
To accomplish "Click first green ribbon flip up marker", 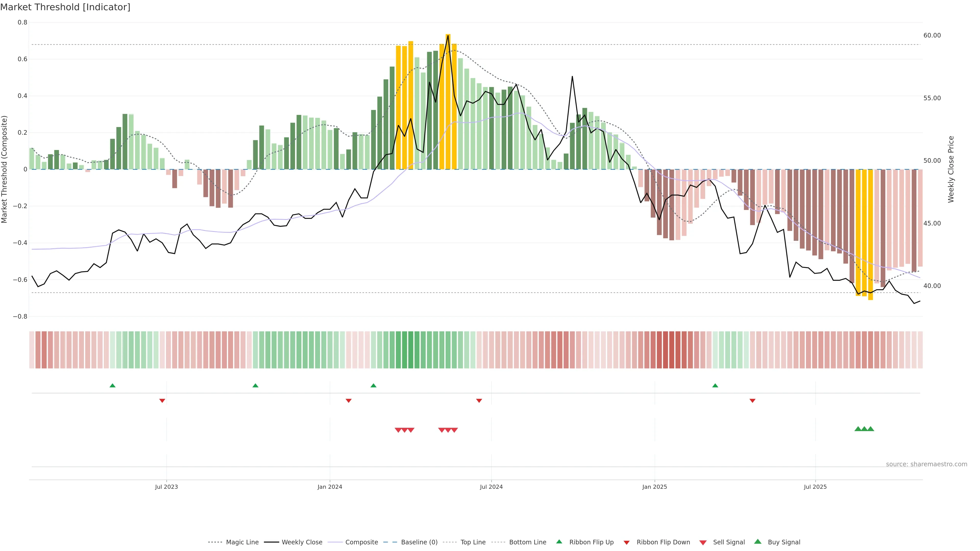I will 113,386.
